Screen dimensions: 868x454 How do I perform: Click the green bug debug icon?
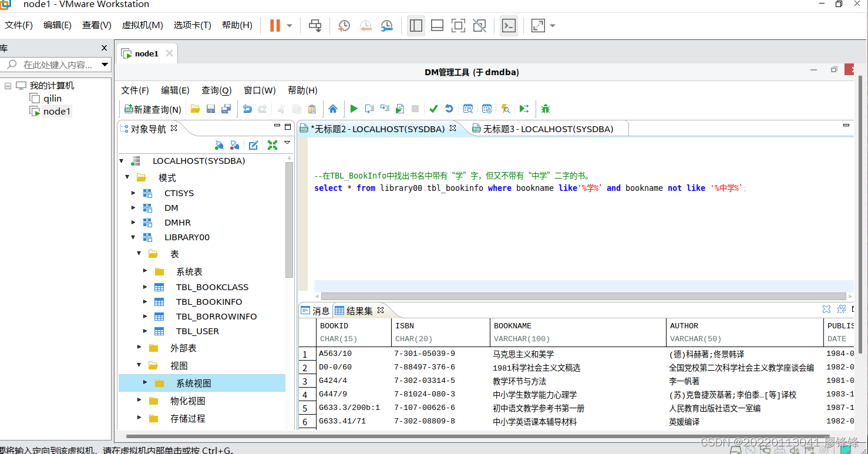point(546,109)
